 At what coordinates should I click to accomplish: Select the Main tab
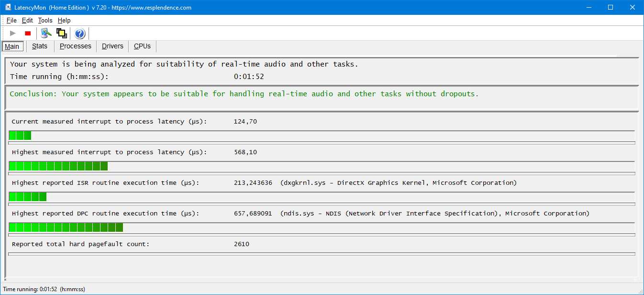(x=12, y=46)
